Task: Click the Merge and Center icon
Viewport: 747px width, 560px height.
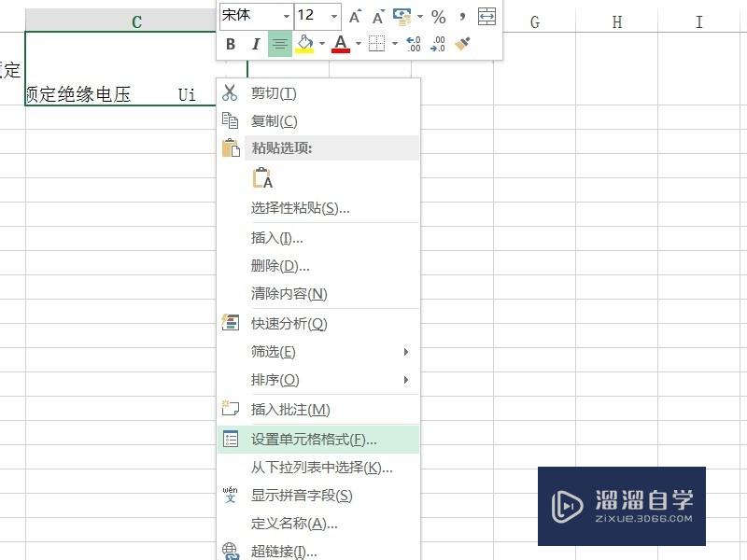Action: pos(486,16)
